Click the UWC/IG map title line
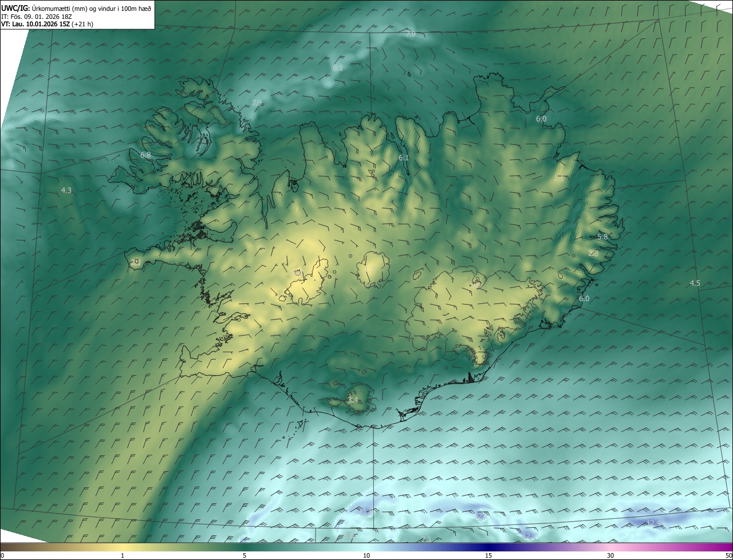The image size is (733, 560). [x=76, y=8]
